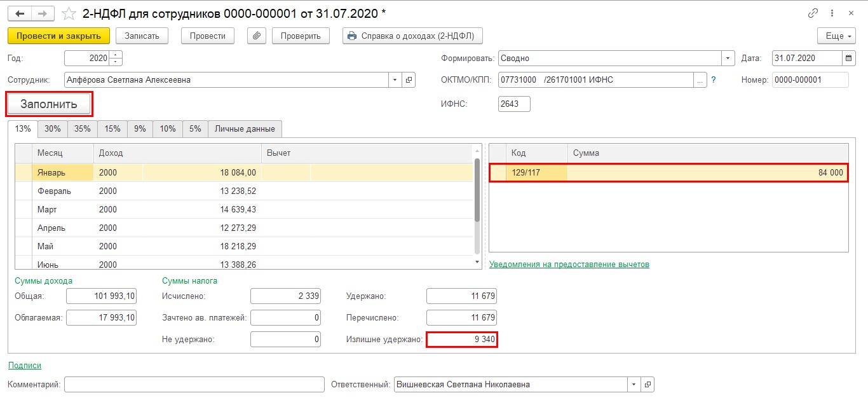The height and width of the screenshot is (400, 868).
Task: Select the Апрель row
Action: pos(244,228)
